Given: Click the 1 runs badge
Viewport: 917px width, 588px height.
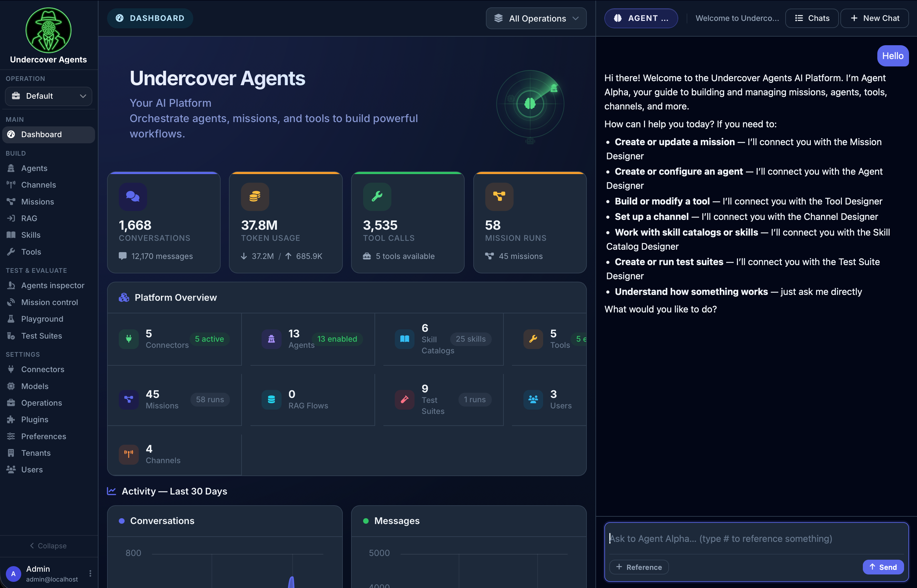Looking at the screenshot, I should coord(475,399).
